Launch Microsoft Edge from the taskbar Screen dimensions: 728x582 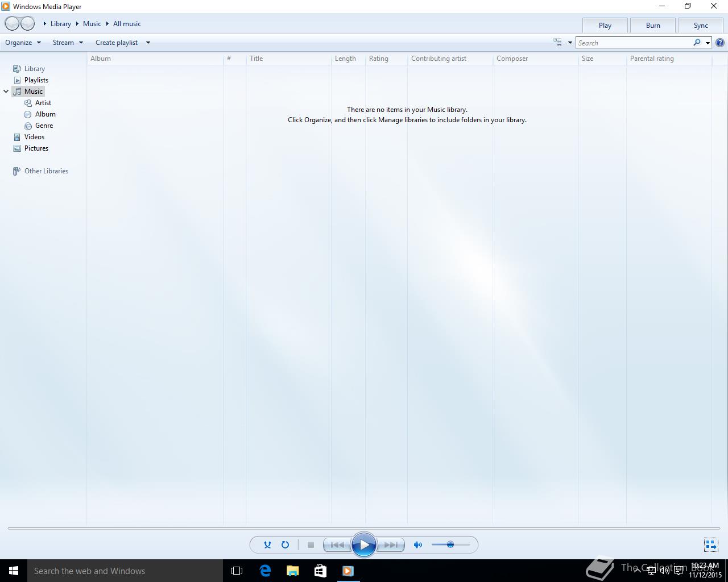(265, 571)
